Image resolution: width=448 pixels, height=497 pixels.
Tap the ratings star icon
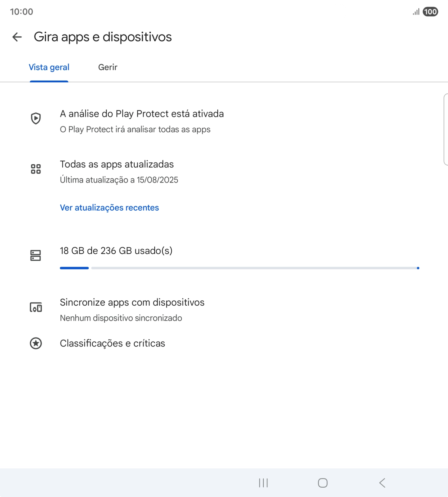(36, 343)
